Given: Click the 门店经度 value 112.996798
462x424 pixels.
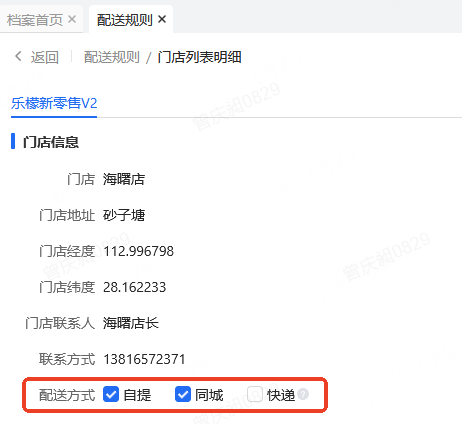Looking at the screenshot, I should [x=138, y=251].
